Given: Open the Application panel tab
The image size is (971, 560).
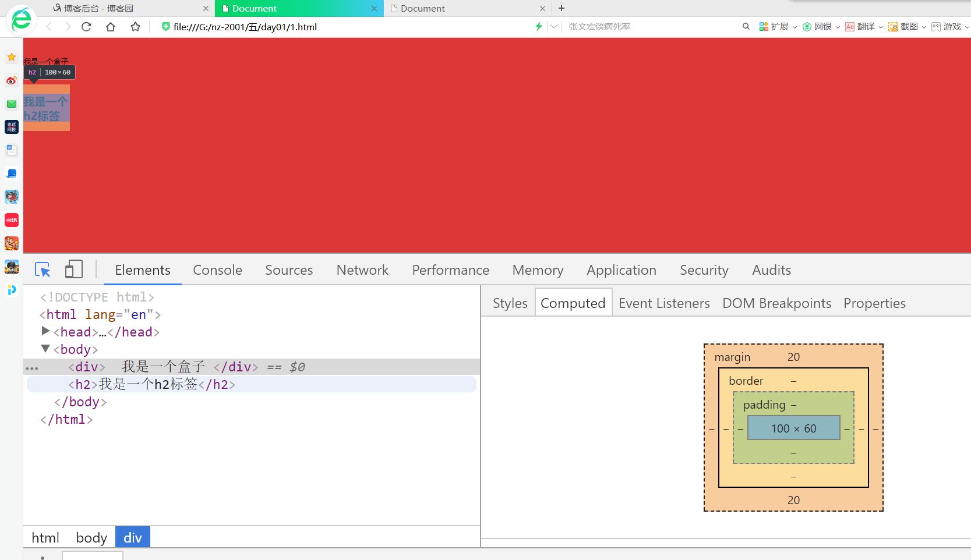Looking at the screenshot, I should (622, 270).
